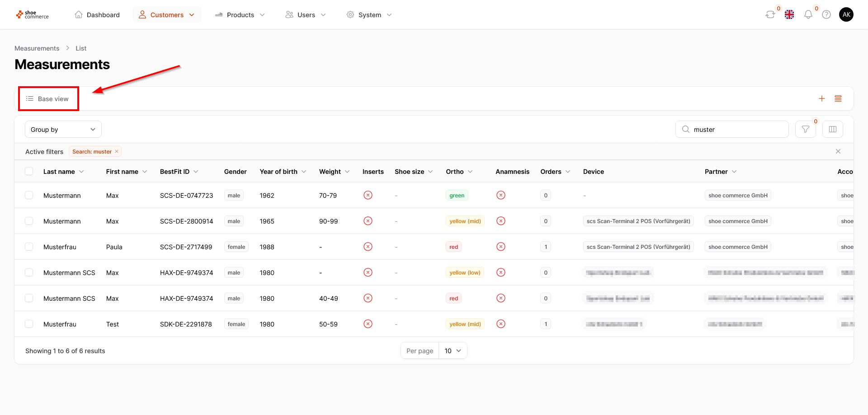
Task: Remove the 'Search: muster' filter tag
Action: click(117, 152)
